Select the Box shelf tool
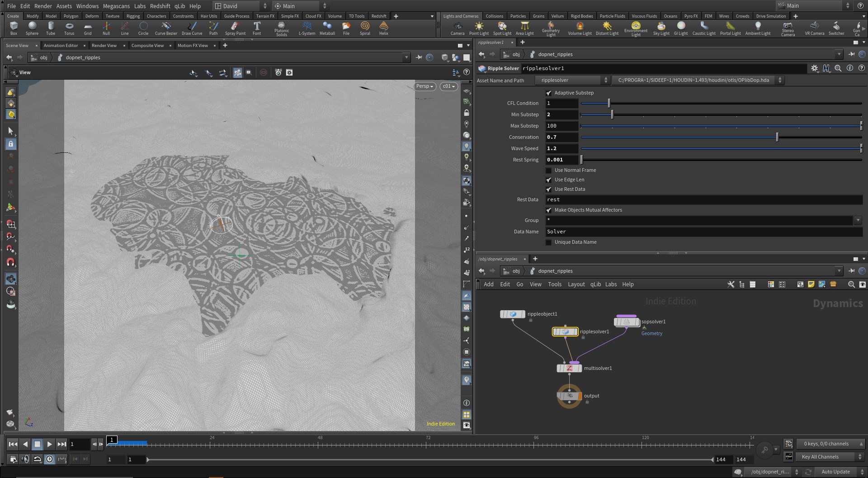 click(x=14, y=28)
